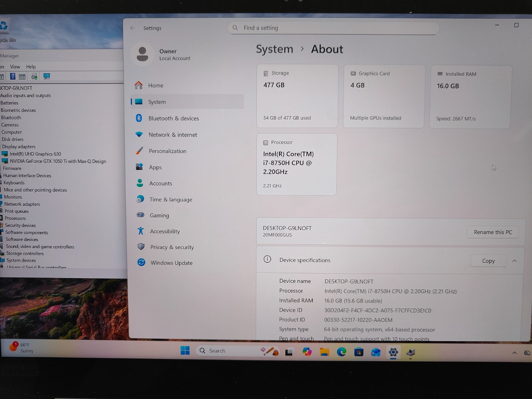Click Update device driver icon in Device Manager toolbar
Screen dimensions: 532x399
click(x=34, y=77)
